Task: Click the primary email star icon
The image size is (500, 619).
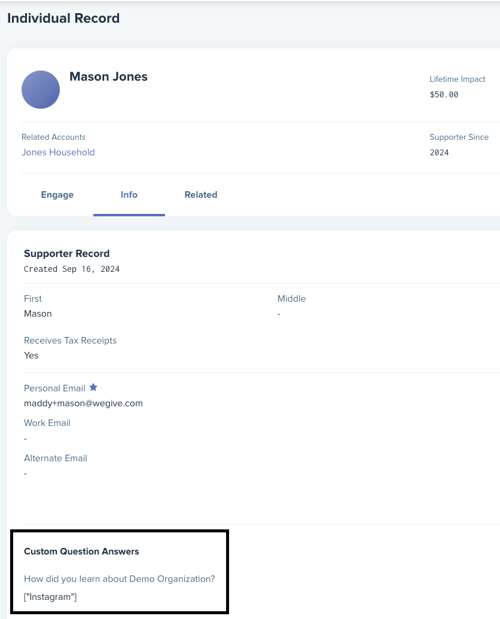Action: (x=93, y=387)
